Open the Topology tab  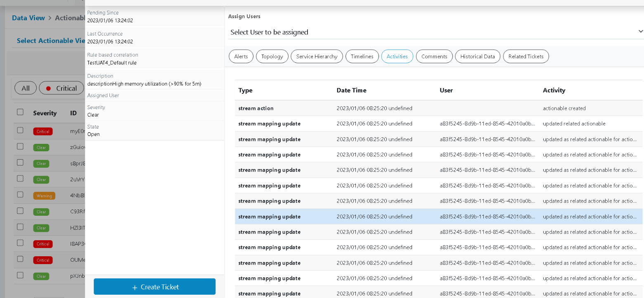coord(272,57)
